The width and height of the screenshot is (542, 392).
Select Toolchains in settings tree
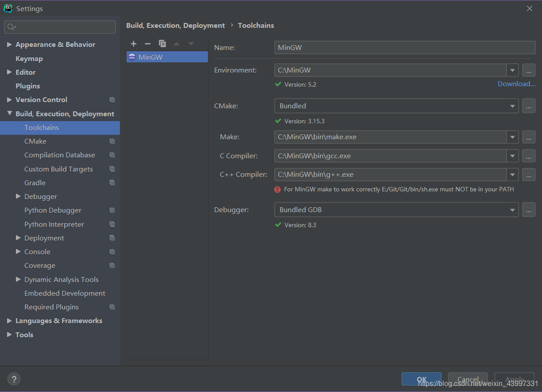pos(60,128)
